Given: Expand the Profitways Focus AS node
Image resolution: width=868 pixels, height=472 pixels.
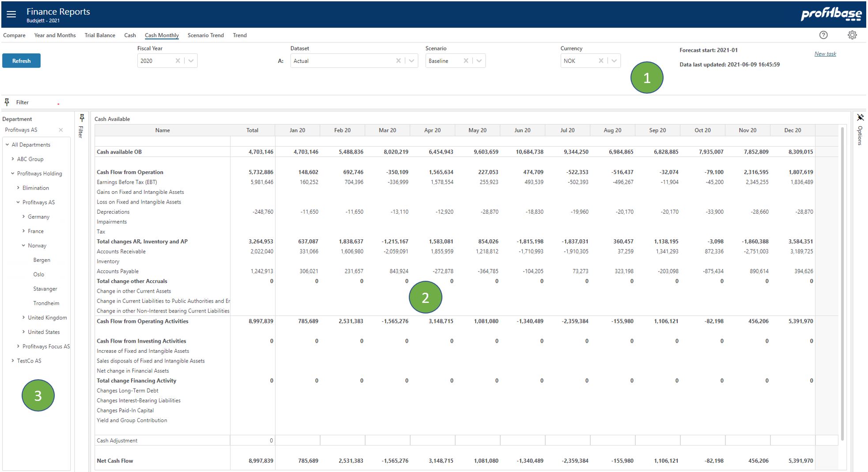Looking at the screenshot, I should [18, 347].
